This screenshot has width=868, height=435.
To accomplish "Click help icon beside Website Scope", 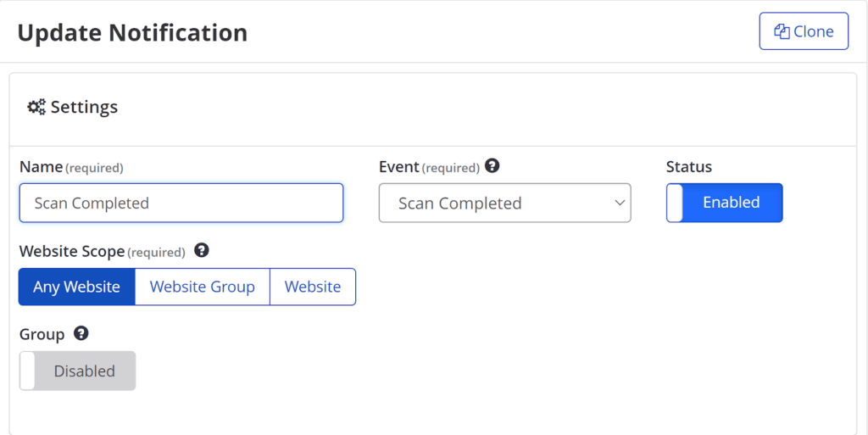I will [201, 250].
